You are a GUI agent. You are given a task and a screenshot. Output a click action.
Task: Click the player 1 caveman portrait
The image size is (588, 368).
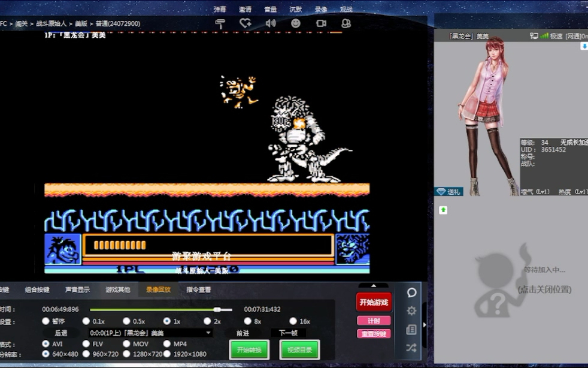(x=63, y=249)
